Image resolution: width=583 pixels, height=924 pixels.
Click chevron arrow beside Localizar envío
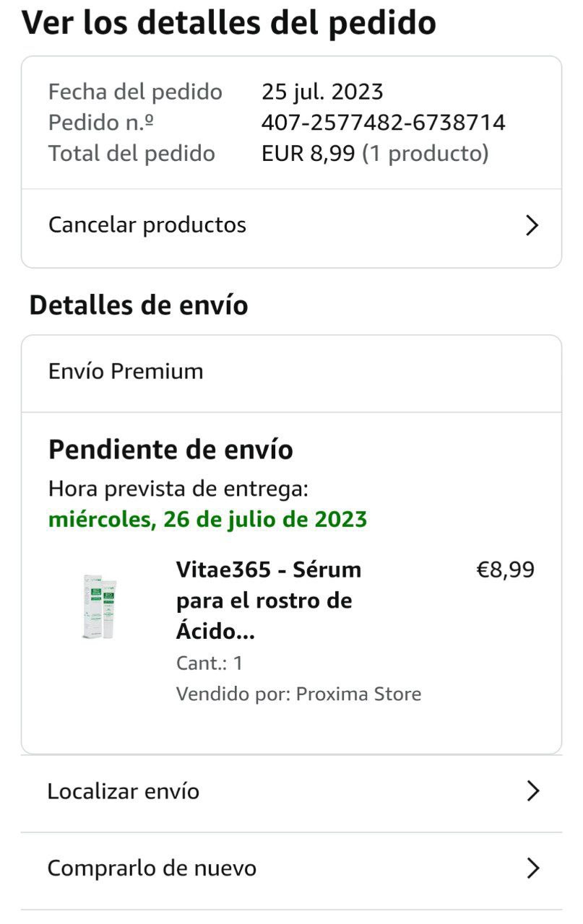tap(532, 792)
